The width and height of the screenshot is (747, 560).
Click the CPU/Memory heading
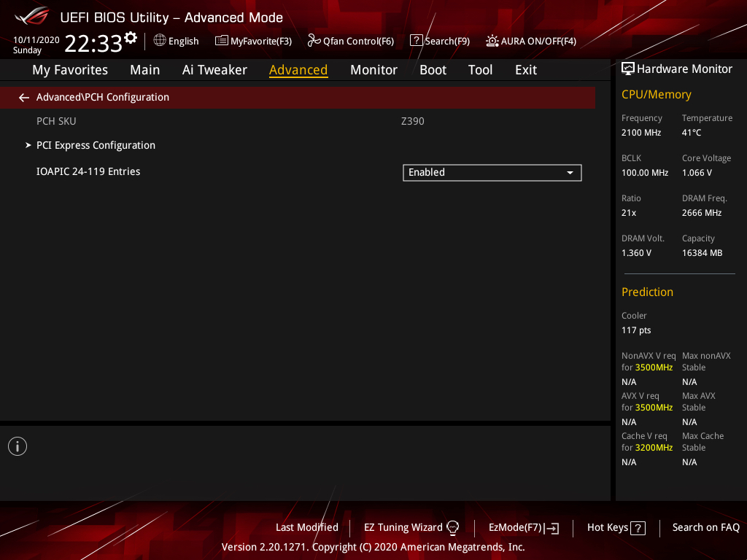point(656,94)
